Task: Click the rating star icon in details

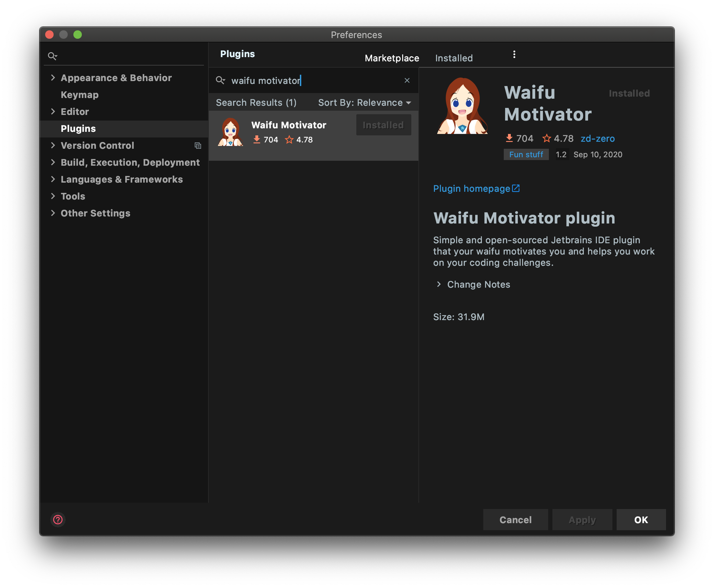Action: [546, 138]
